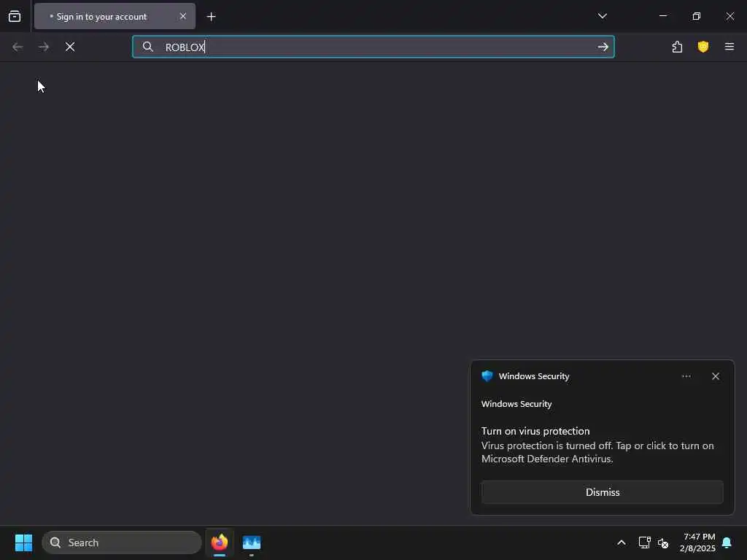The width and height of the screenshot is (747, 560).
Task: Restore down the Firefox window
Action: point(697,16)
